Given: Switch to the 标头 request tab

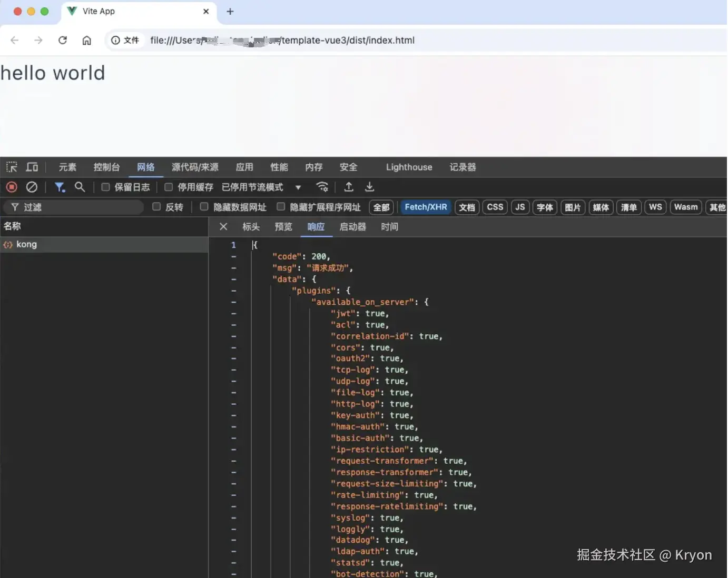Looking at the screenshot, I should [251, 226].
